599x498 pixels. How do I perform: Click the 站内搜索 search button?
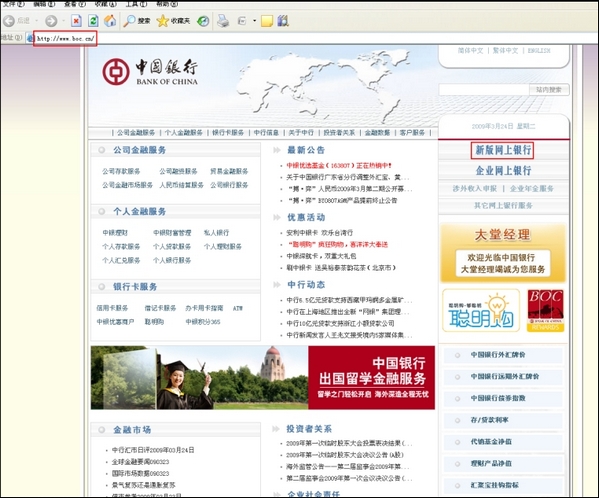549,90
